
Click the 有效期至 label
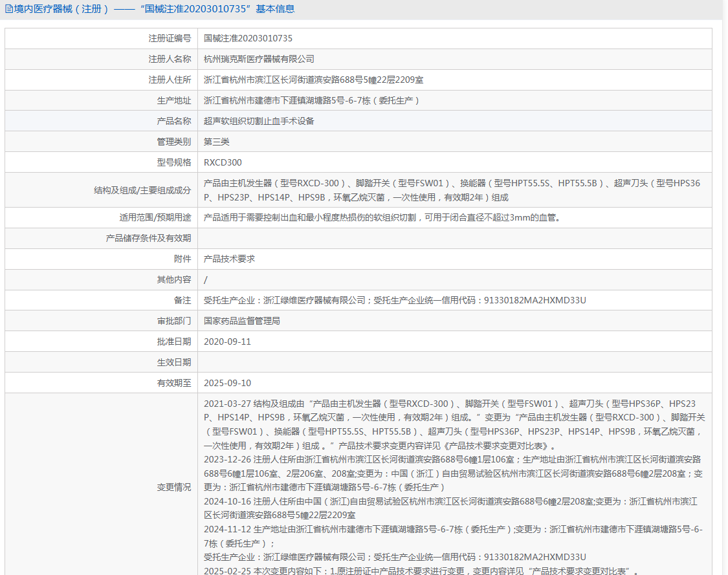[x=173, y=383]
